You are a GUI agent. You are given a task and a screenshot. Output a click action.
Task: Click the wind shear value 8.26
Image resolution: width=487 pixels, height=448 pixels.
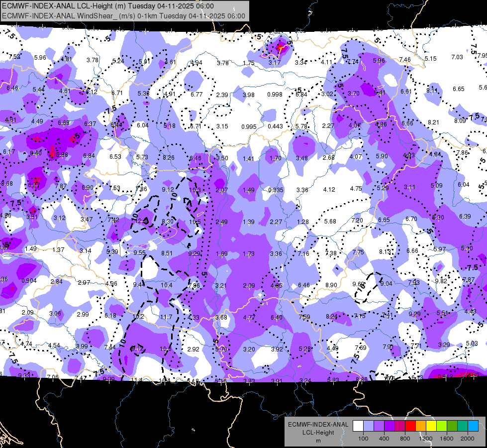pyautogui.click(x=169, y=158)
